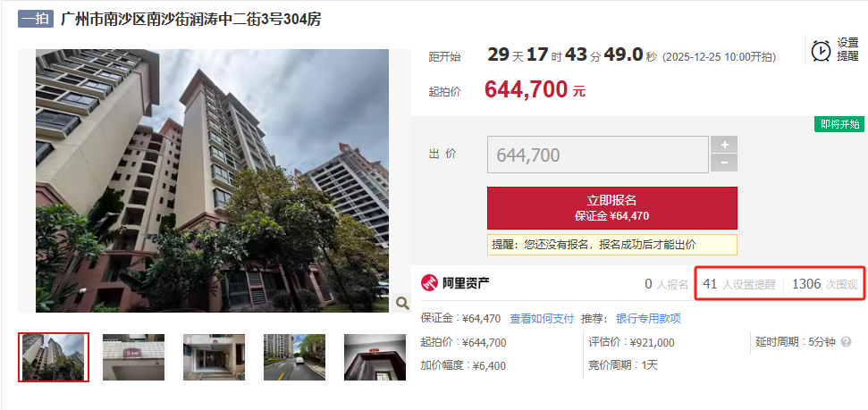Image resolution: width=868 pixels, height=410 pixels.
Task: Click the 立即报名 registration button
Action: (612, 207)
